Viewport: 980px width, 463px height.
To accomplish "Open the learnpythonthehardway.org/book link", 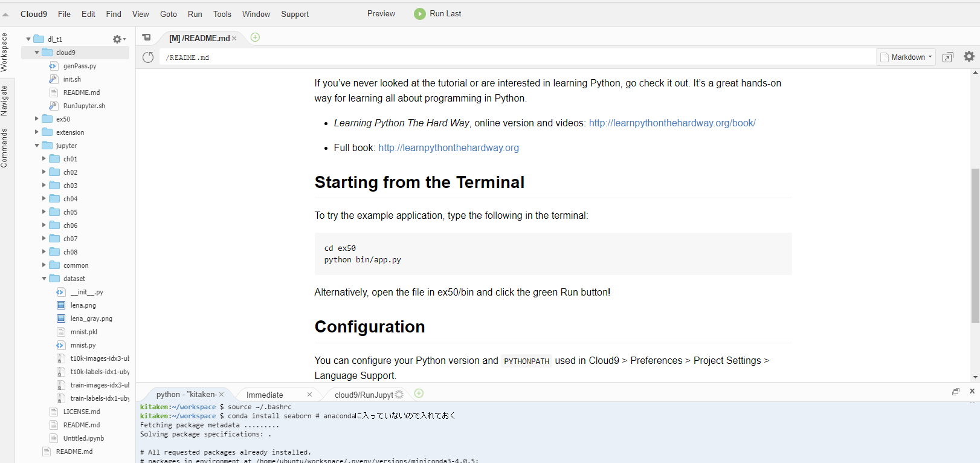I will (672, 123).
